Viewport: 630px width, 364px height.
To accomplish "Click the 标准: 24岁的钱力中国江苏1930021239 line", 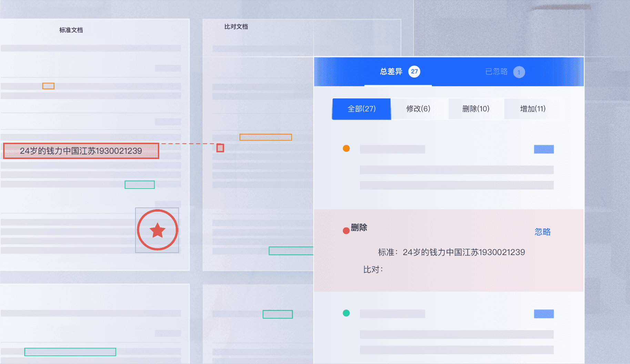I will pos(451,252).
